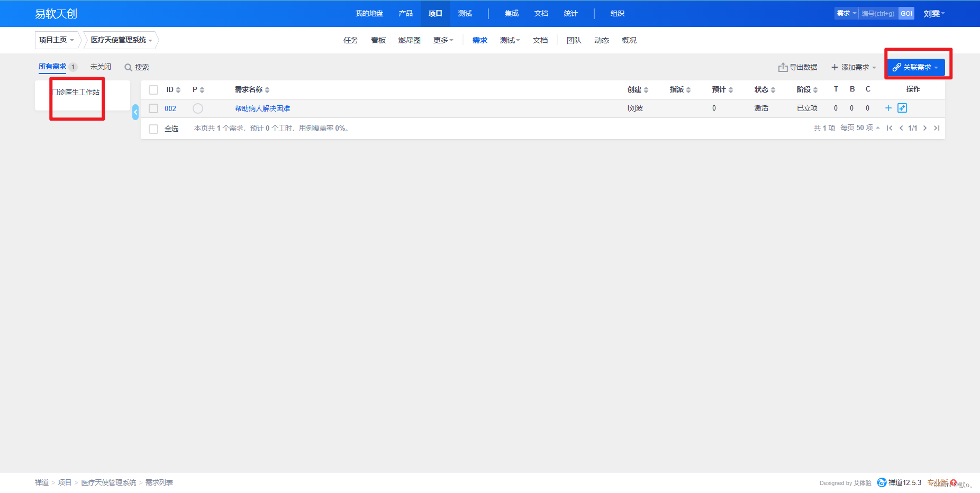Change the 每页 50 项 page size
The width and height of the screenshot is (980, 493).
(x=860, y=128)
